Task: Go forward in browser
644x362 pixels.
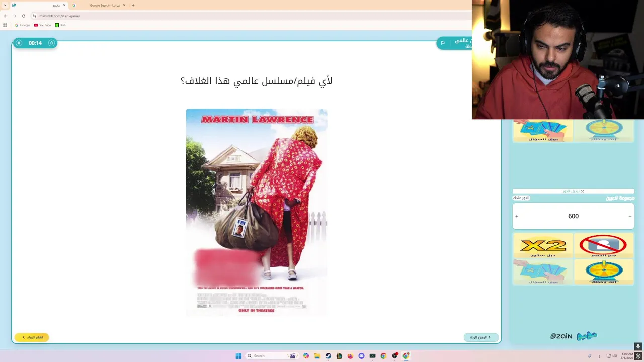Action: point(14,16)
